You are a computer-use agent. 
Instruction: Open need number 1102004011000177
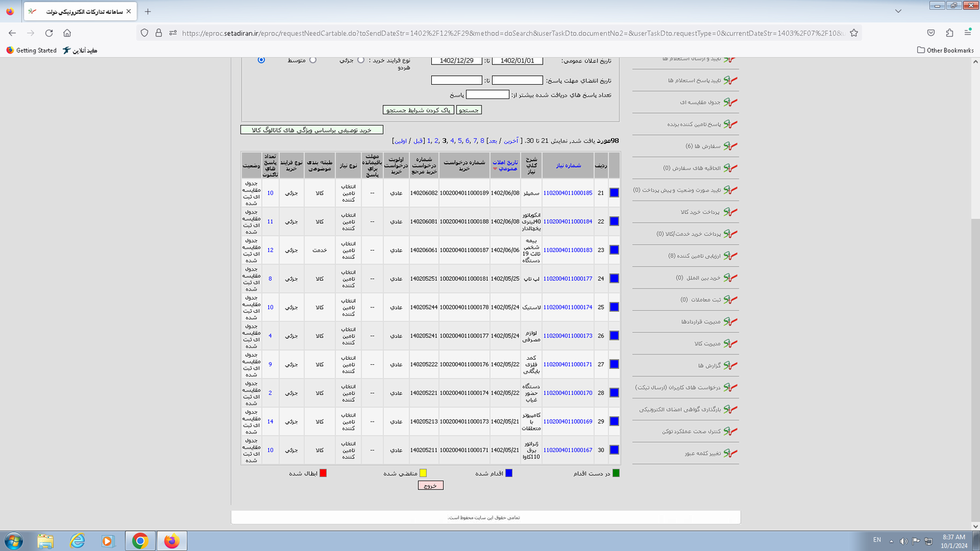click(x=568, y=279)
